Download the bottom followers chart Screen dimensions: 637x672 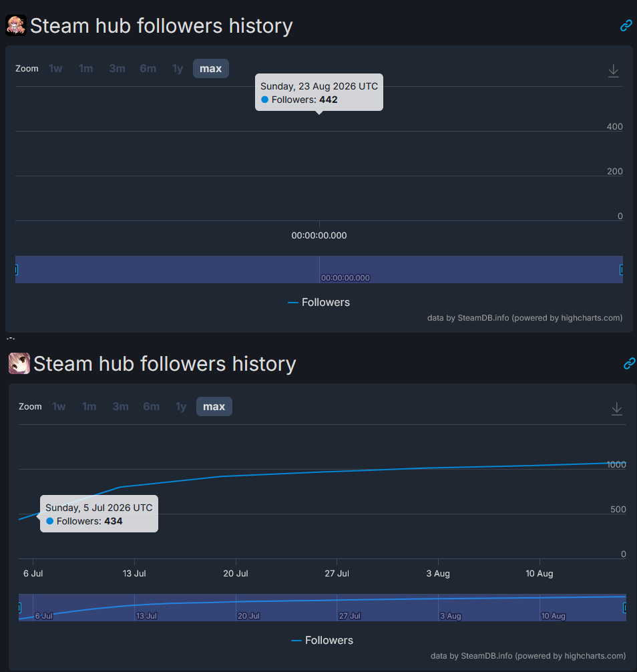tap(616, 408)
